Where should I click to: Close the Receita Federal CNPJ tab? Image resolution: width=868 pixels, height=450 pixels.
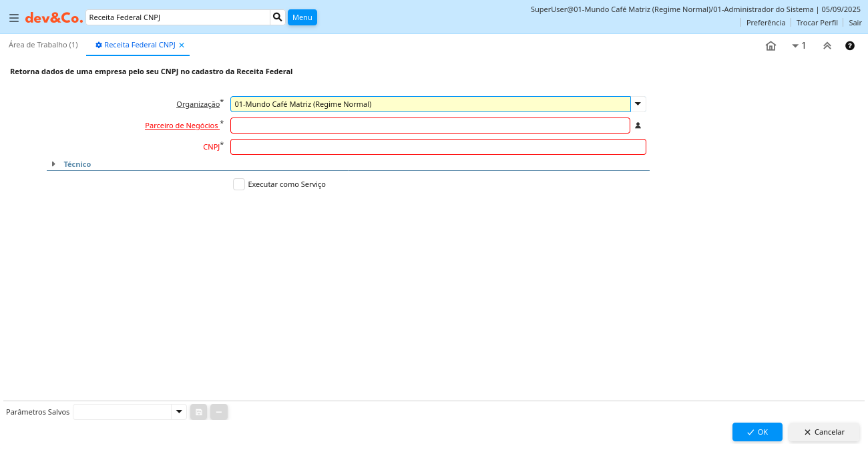tap(182, 45)
